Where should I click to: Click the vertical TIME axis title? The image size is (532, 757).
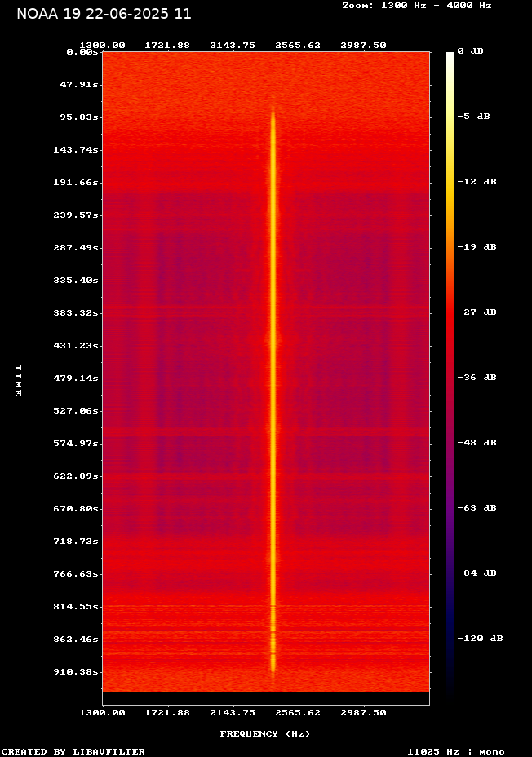point(18,381)
